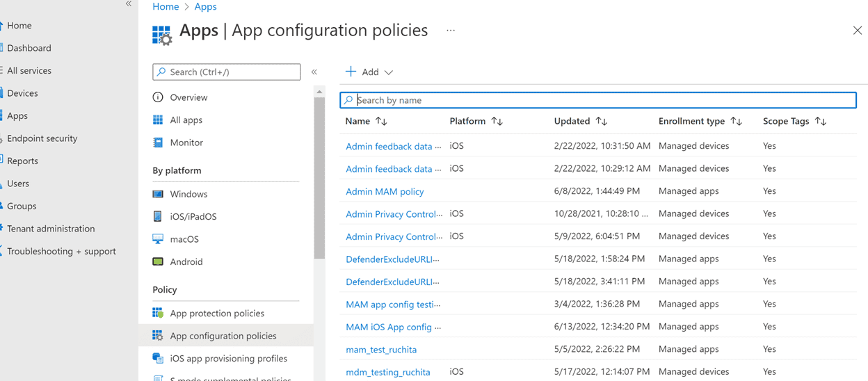Open All services in left navigation

(29, 71)
